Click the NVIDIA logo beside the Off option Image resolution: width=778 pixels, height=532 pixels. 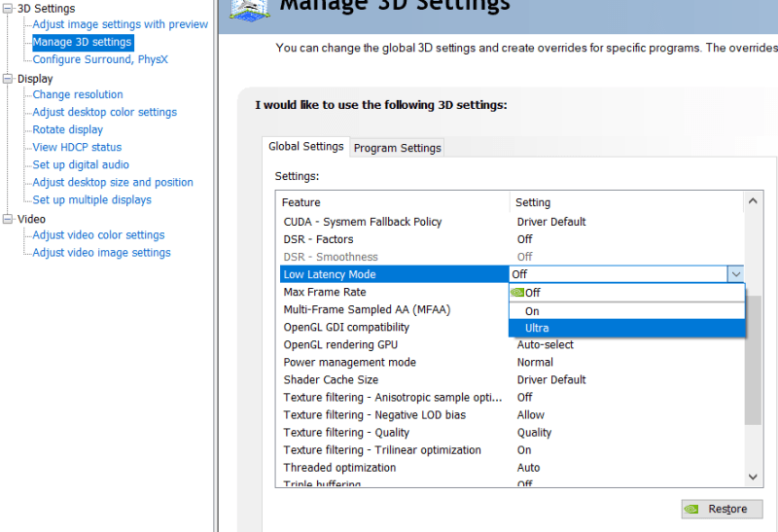coord(517,293)
